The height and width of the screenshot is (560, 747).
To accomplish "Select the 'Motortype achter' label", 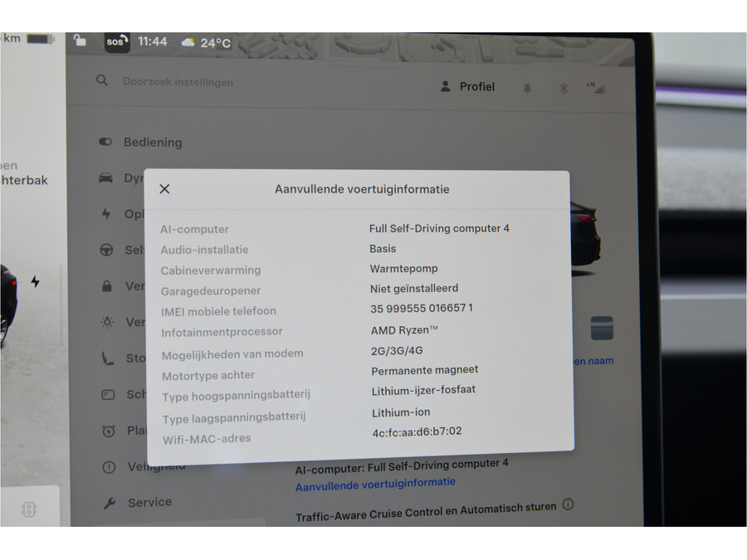I will 208,376.
